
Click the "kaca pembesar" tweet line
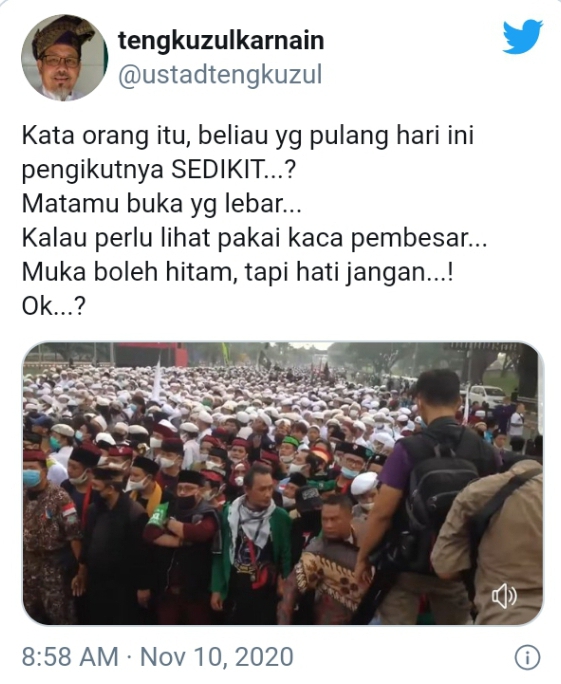click(254, 238)
